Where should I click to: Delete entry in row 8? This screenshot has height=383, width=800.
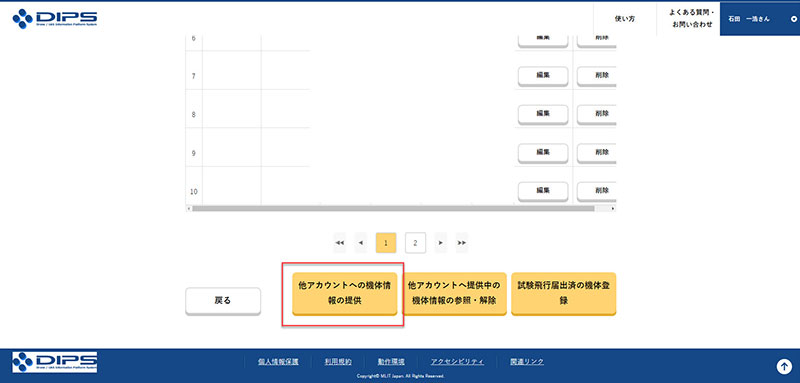pyautogui.click(x=597, y=114)
